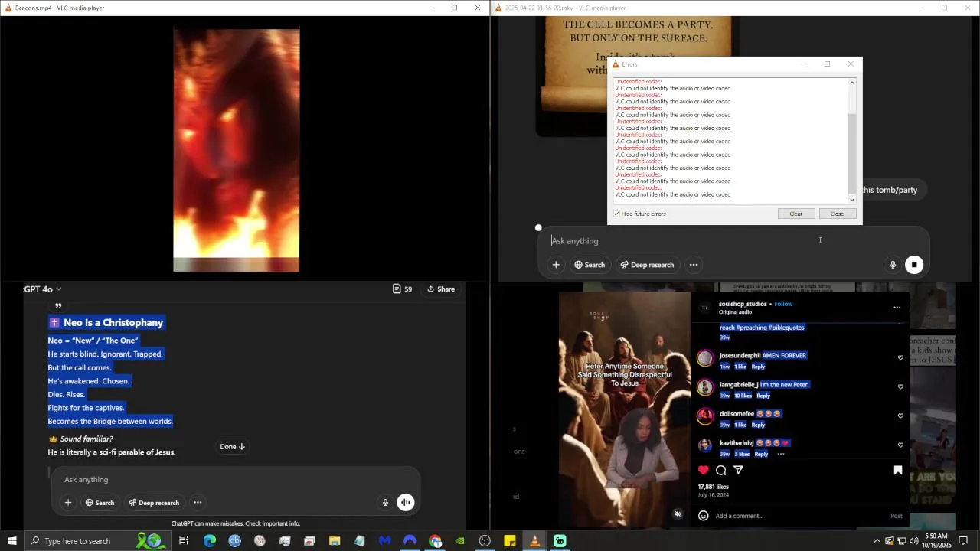The width and height of the screenshot is (980, 551).
Task: Reply to dollsomefee's comment
Action: tap(758, 425)
